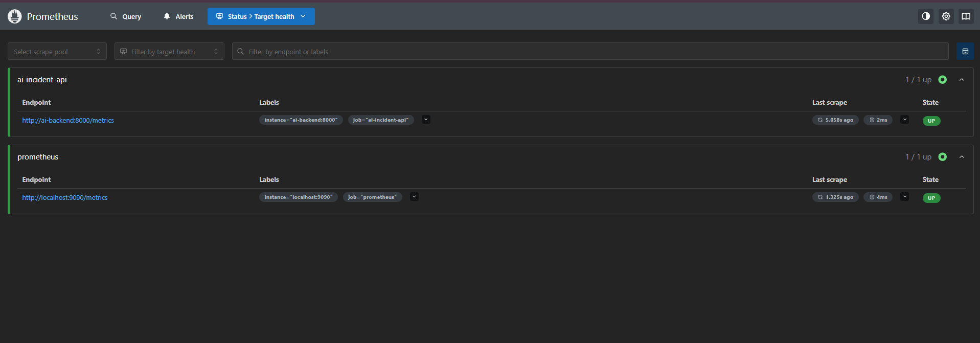Click the prometheus pool green health indicator
Image resolution: width=980 pixels, height=343 pixels.
click(943, 157)
